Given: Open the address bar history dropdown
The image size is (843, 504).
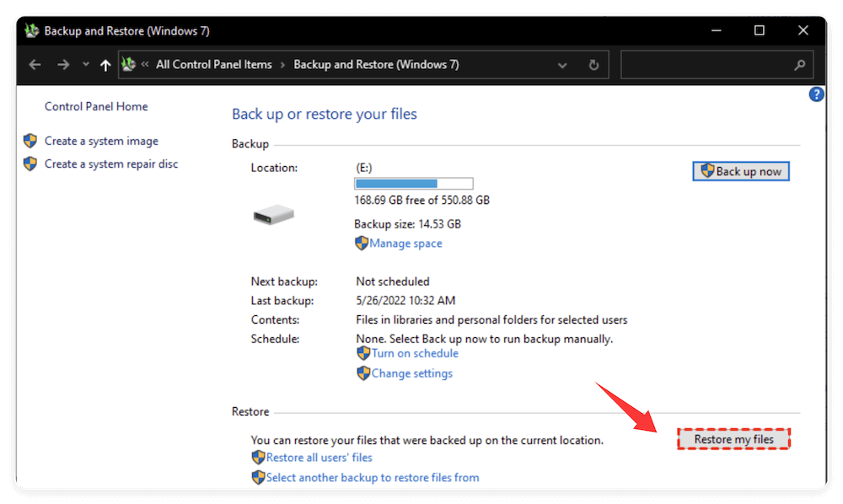Looking at the screenshot, I should tap(562, 64).
